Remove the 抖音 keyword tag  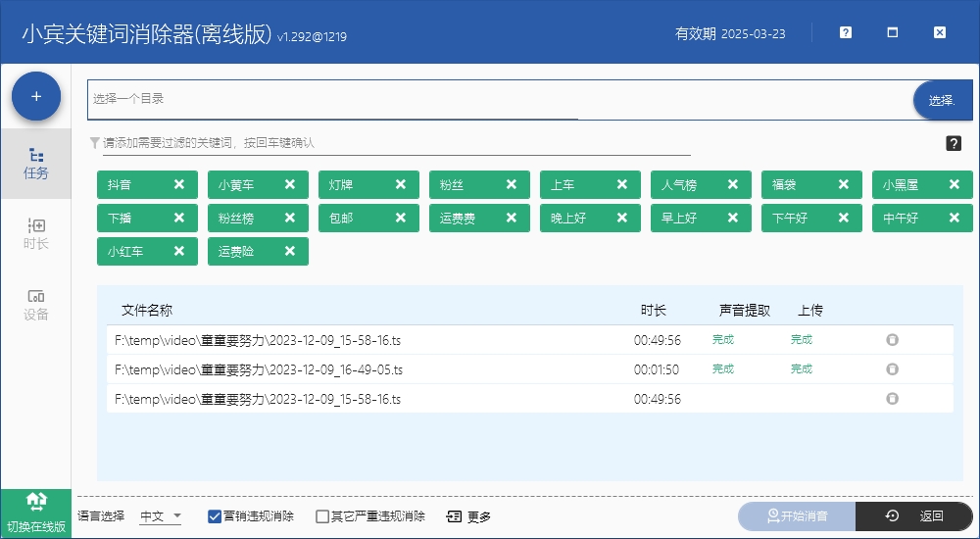178,184
